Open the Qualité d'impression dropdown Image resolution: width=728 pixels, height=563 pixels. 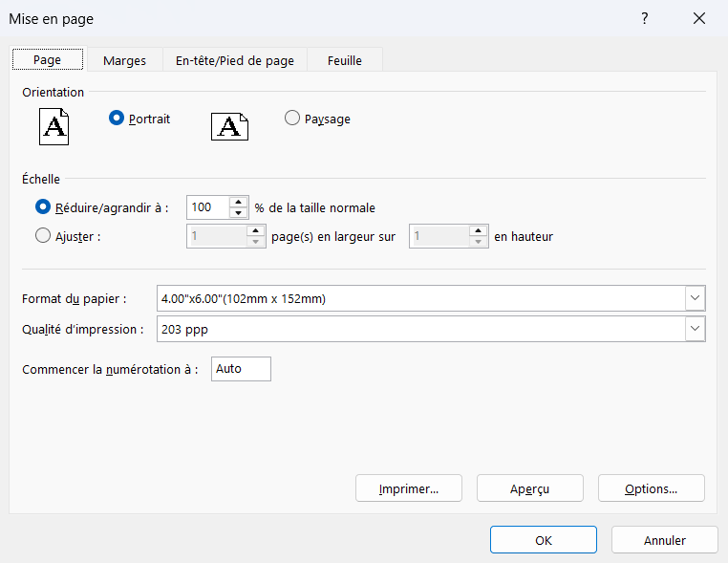[695, 329]
